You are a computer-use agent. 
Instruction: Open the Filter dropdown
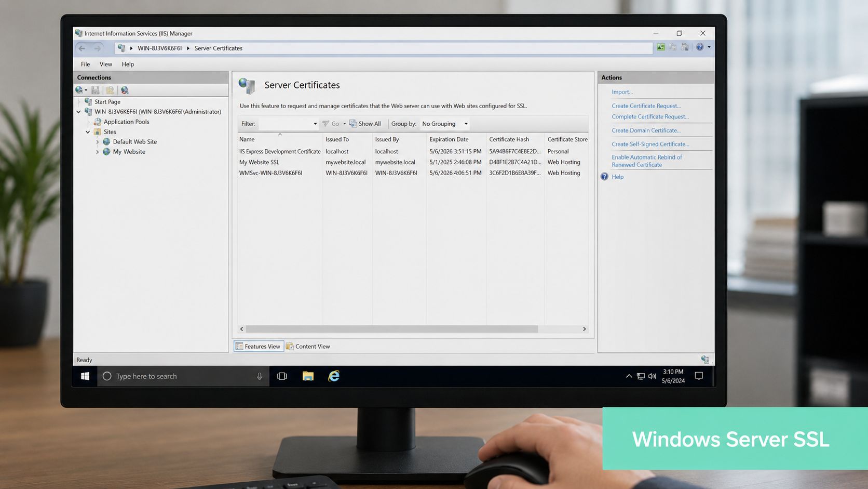(x=315, y=124)
